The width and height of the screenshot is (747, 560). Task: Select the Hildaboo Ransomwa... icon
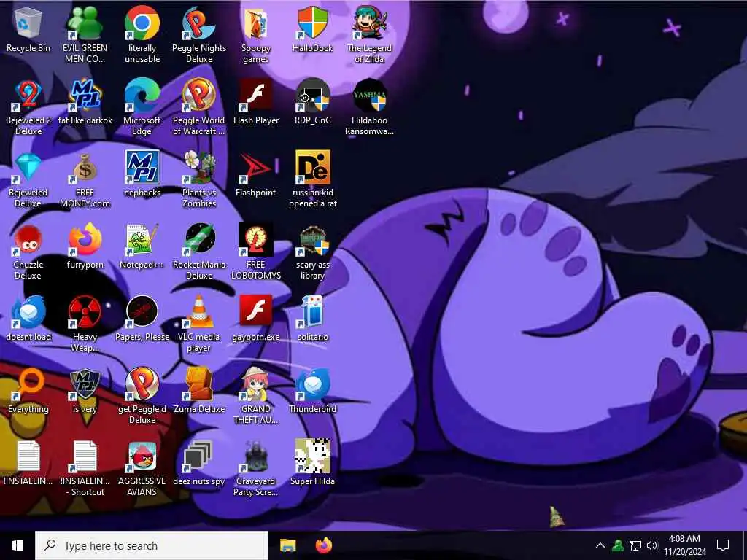(369, 96)
